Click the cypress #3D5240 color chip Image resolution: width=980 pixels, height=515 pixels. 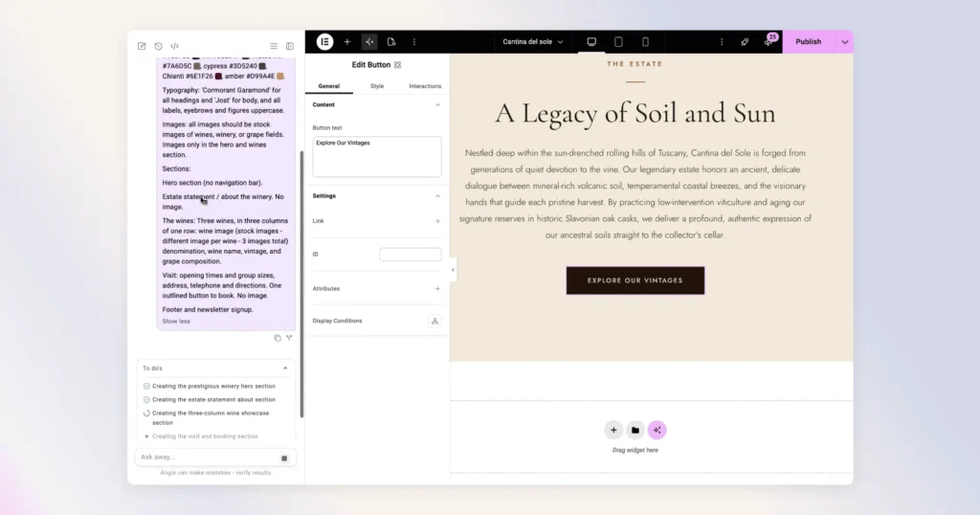click(262, 66)
